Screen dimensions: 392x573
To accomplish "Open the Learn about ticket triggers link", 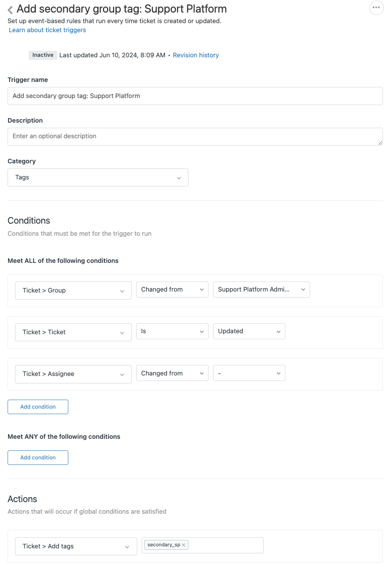I will point(47,30).
